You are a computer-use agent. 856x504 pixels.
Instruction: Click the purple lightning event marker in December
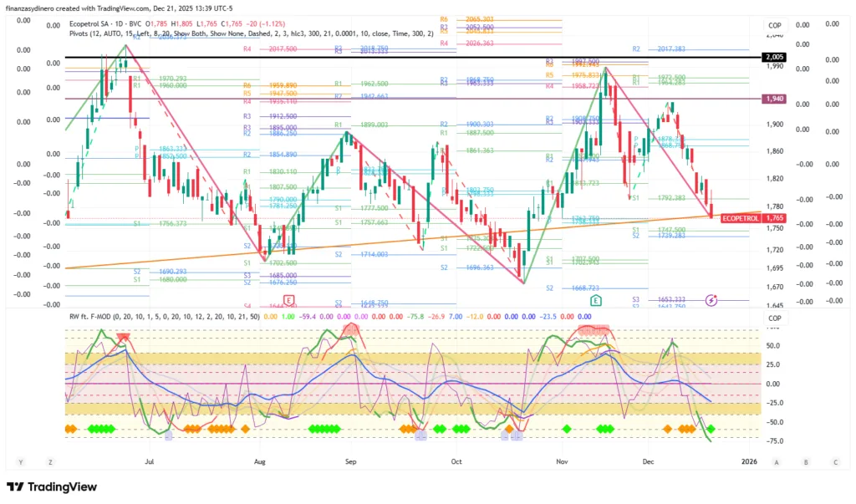pos(711,299)
